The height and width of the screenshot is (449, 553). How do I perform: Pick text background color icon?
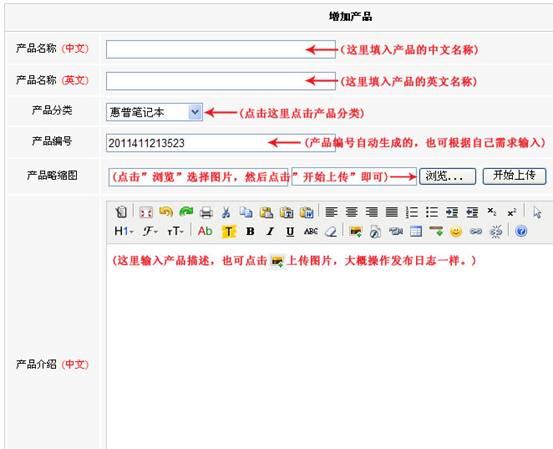tap(229, 231)
